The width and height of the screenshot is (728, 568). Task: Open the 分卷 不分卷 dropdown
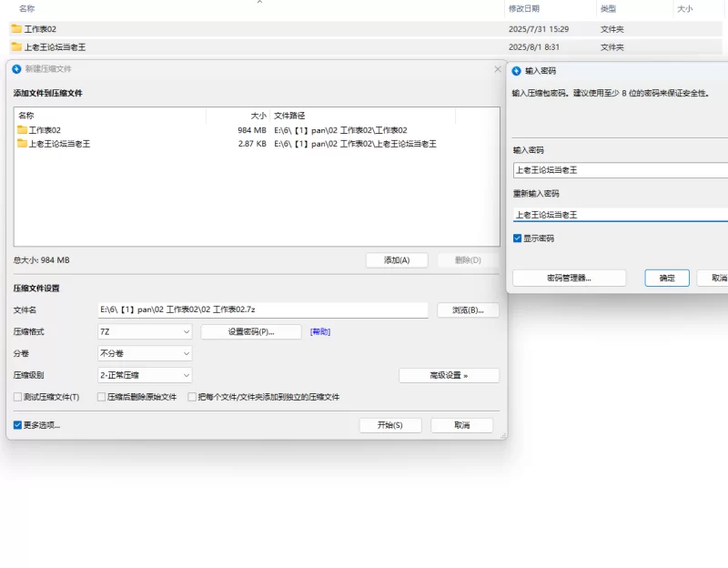(x=145, y=353)
